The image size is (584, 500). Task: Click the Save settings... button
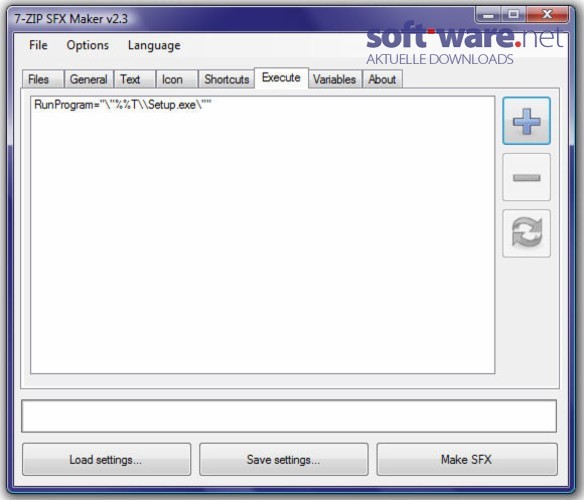tap(283, 459)
